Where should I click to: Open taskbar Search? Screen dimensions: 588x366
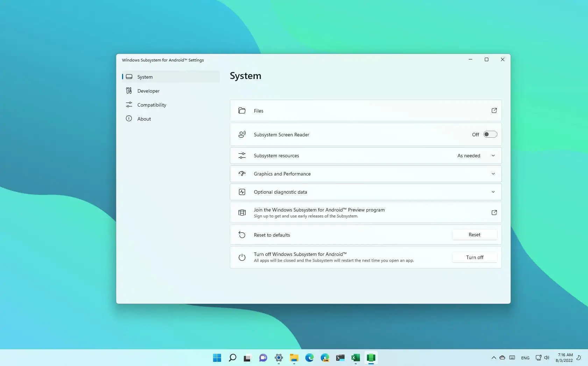coord(233,358)
